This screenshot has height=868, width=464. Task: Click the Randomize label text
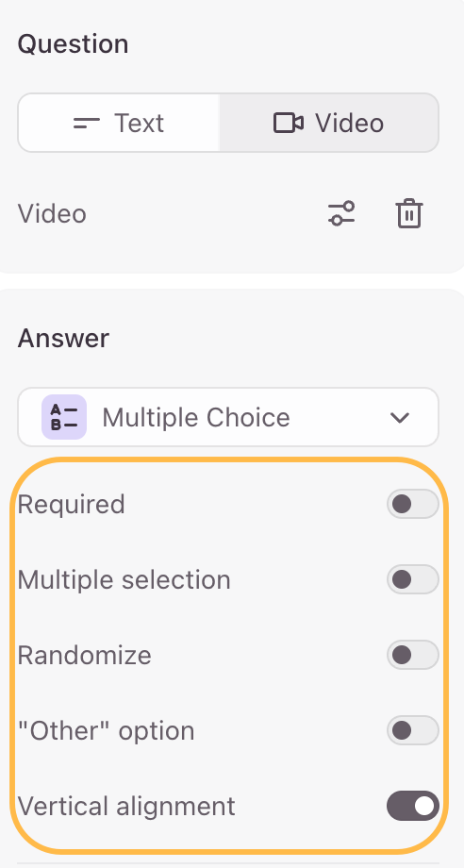[85, 656]
